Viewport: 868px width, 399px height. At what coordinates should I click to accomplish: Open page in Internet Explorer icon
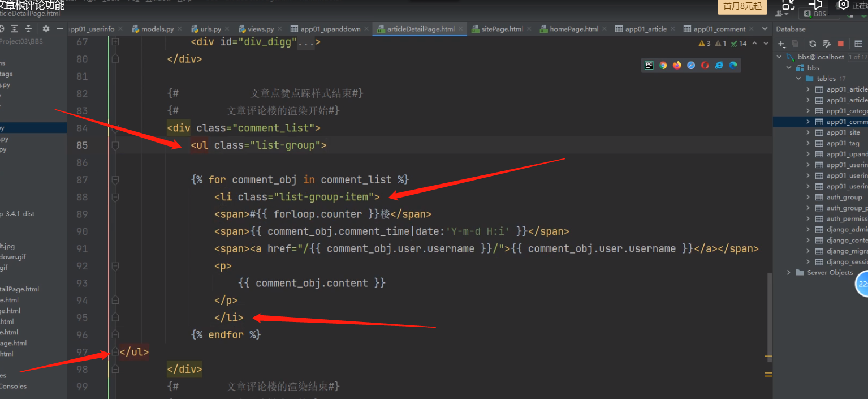(719, 65)
